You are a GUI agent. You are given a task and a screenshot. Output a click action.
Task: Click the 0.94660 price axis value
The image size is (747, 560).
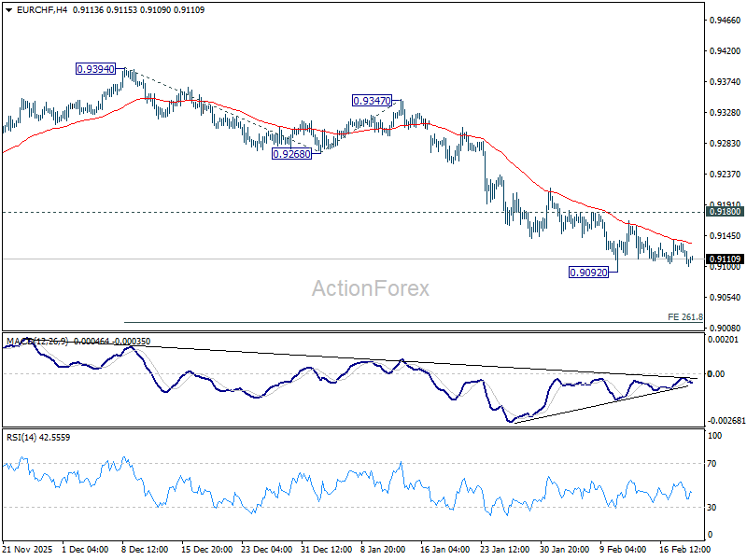pos(726,20)
